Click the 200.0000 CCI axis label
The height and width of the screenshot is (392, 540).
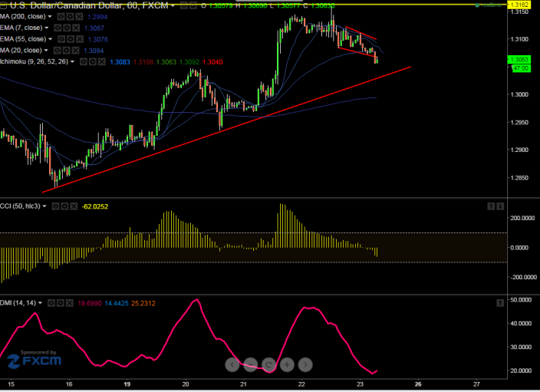coord(522,218)
